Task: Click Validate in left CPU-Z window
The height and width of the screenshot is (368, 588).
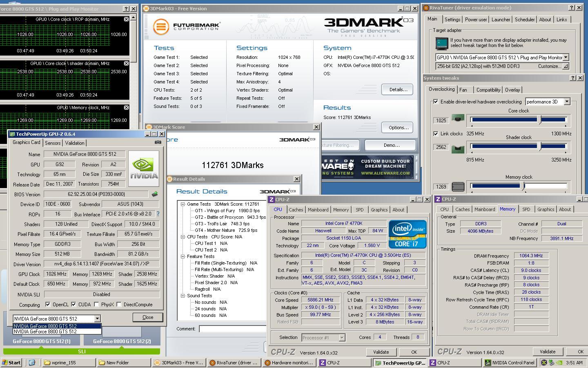Action: (x=381, y=352)
